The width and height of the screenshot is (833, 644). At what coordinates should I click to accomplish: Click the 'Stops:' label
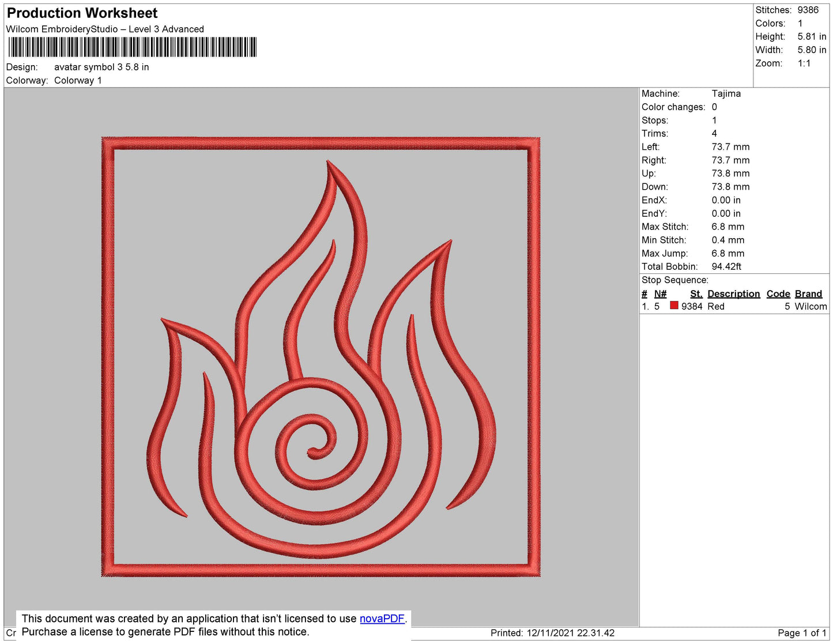[x=655, y=120]
